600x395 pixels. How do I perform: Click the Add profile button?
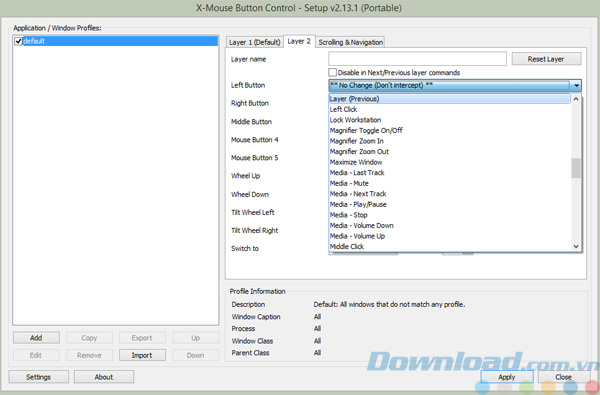pos(36,338)
